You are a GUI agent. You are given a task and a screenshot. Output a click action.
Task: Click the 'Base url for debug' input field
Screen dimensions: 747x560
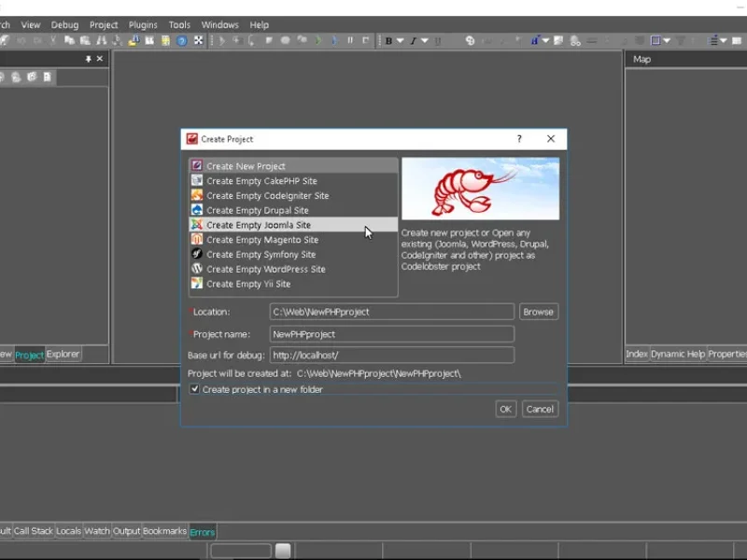tap(390, 355)
